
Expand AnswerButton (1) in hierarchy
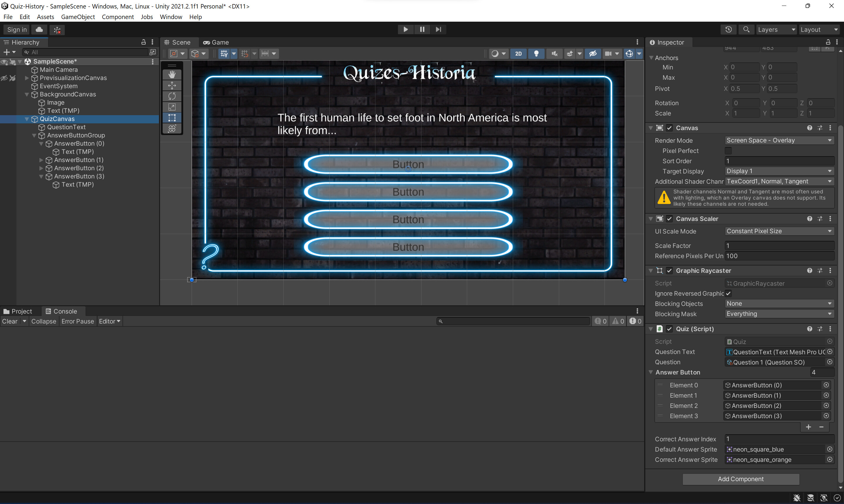(41, 160)
